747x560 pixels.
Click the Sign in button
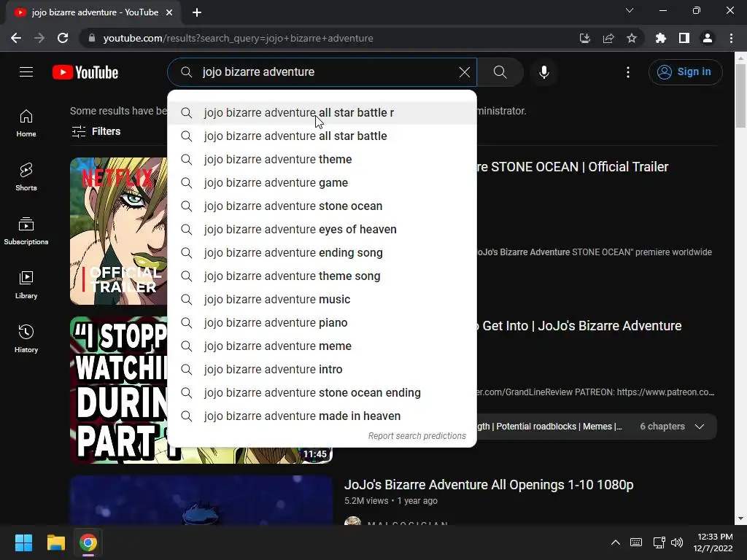coord(685,72)
